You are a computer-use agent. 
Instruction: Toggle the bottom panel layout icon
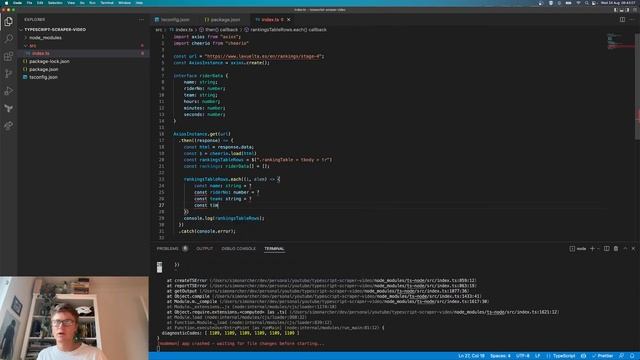(x=622, y=10)
